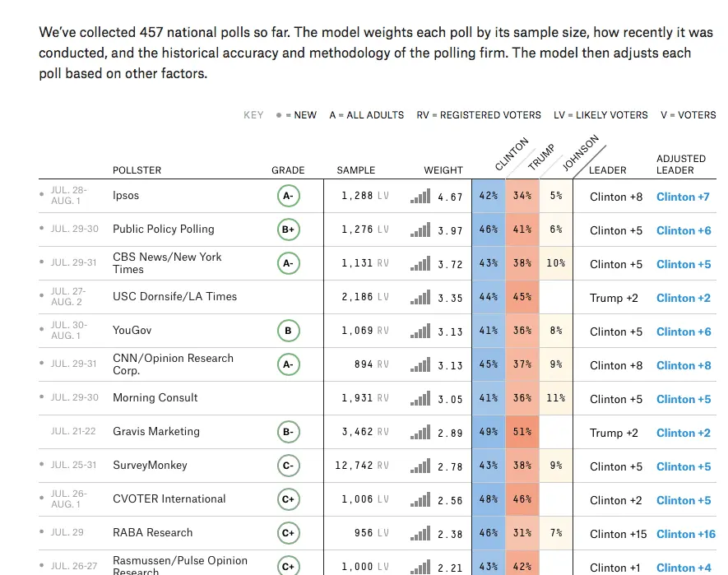
Task: Click the A- grade badge for Ipsos
Action: [x=288, y=197]
